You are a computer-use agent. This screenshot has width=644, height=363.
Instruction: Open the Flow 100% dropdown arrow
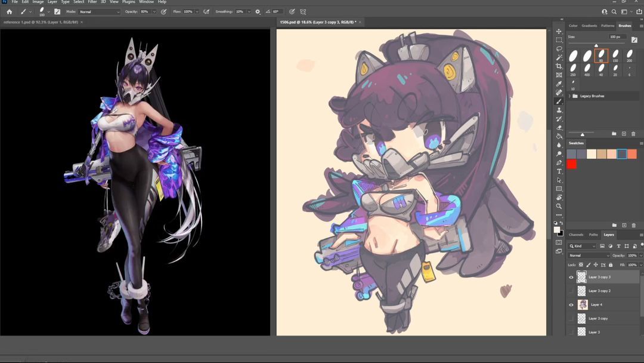pyautogui.click(x=197, y=12)
